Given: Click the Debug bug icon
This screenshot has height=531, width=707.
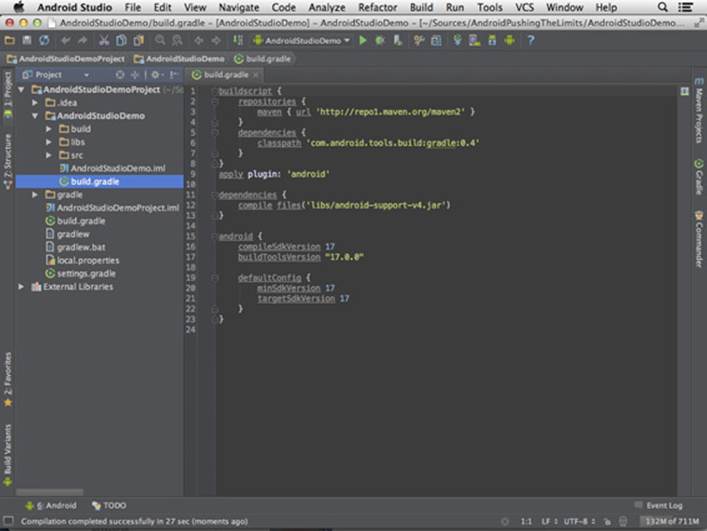Looking at the screenshot, I should tap(380, 41).
